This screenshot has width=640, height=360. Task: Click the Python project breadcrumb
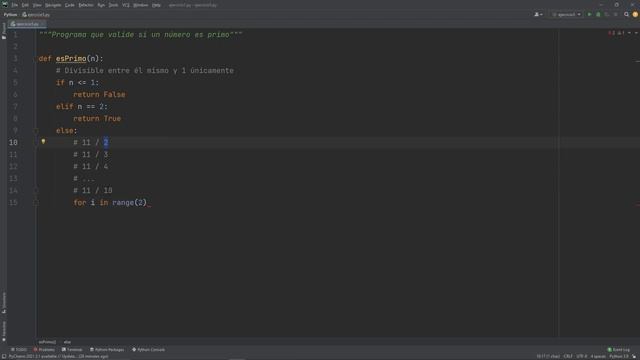click(x=10, y=15)
